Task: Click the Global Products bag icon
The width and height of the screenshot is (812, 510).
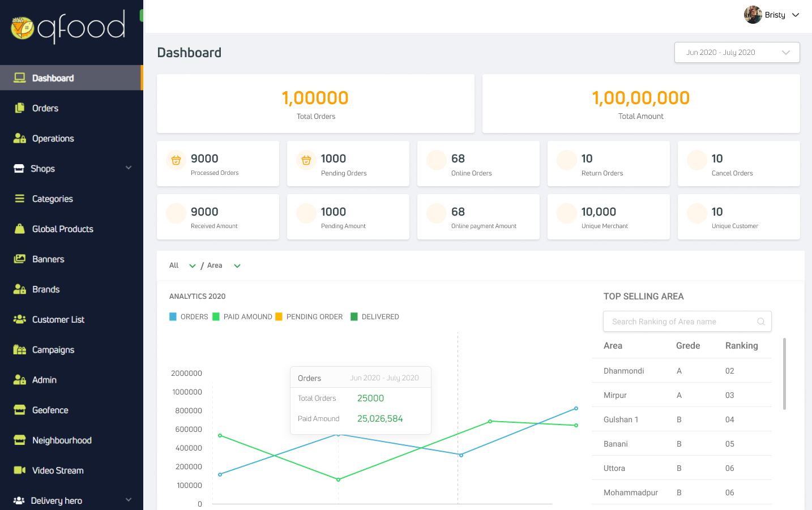Action: [x=20, y=229]
